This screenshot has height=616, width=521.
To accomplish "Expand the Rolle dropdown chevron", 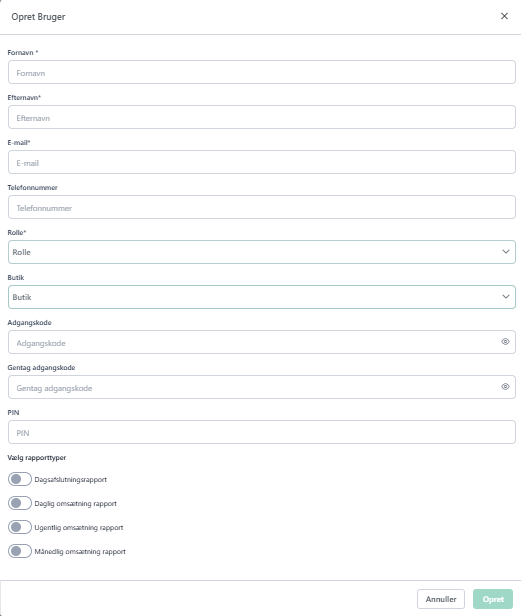I will 506,251.
